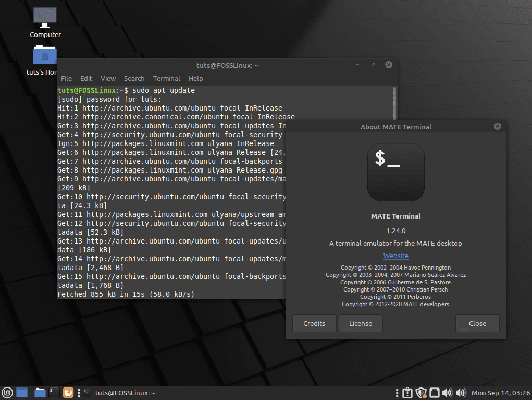Click the Show Desktop taskbar icon
Viewport: 532px width, 400px height.
[x=22, y=393]
